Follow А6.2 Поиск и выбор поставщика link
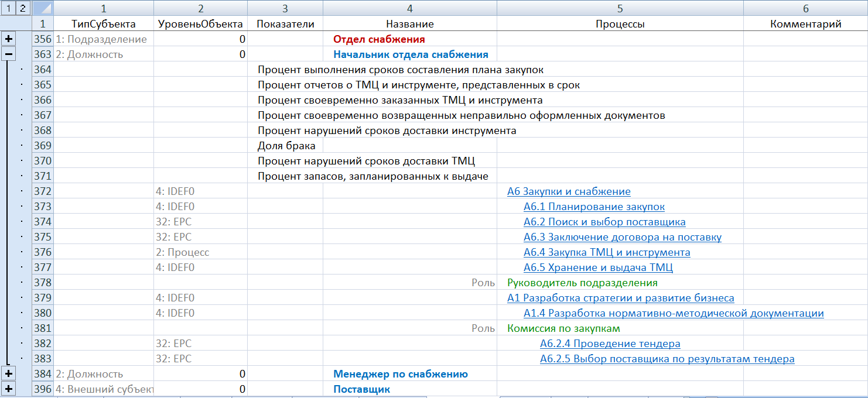This screenshot has height=398, width=868. [x=604, y=222]
